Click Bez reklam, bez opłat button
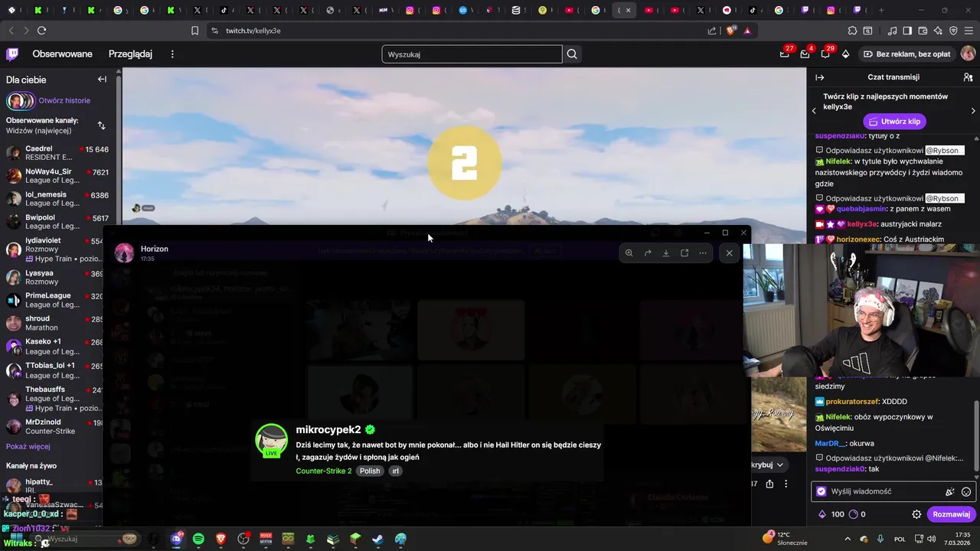The image size is (980, 551). 906,54
